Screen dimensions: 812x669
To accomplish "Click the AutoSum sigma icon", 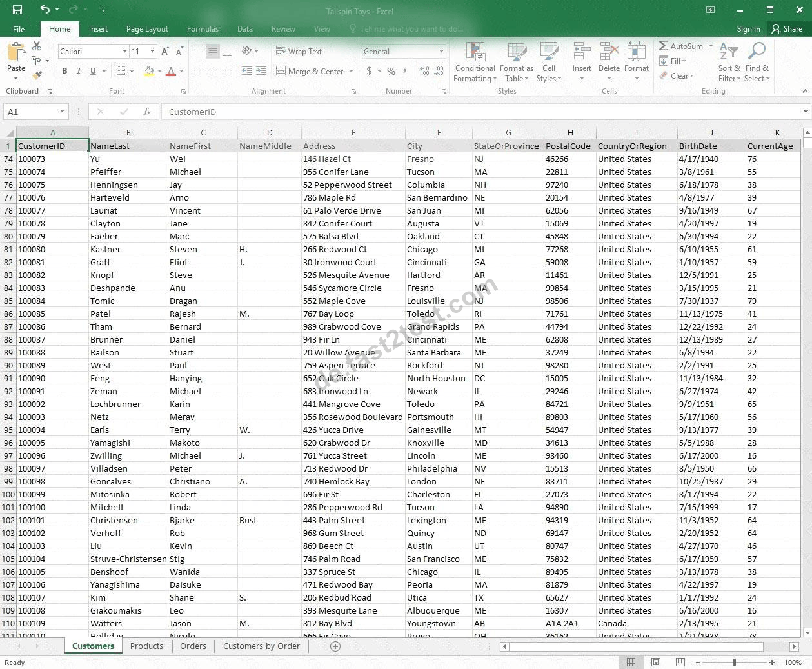I will (x=663, y=46).
